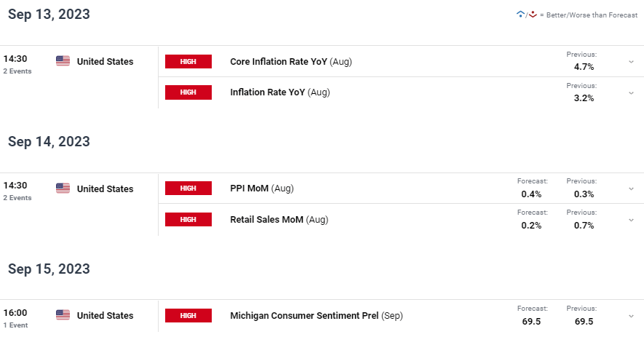Click HIGH badge for Michigan Consumer Sentiment
The height and width of the screenshot is (337, 644).
[x=188, y=315]
